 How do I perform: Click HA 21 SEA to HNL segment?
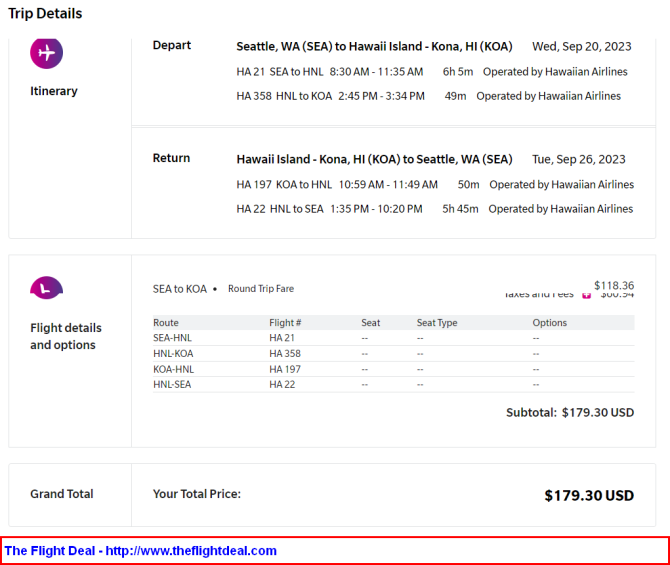pos(280,71)
